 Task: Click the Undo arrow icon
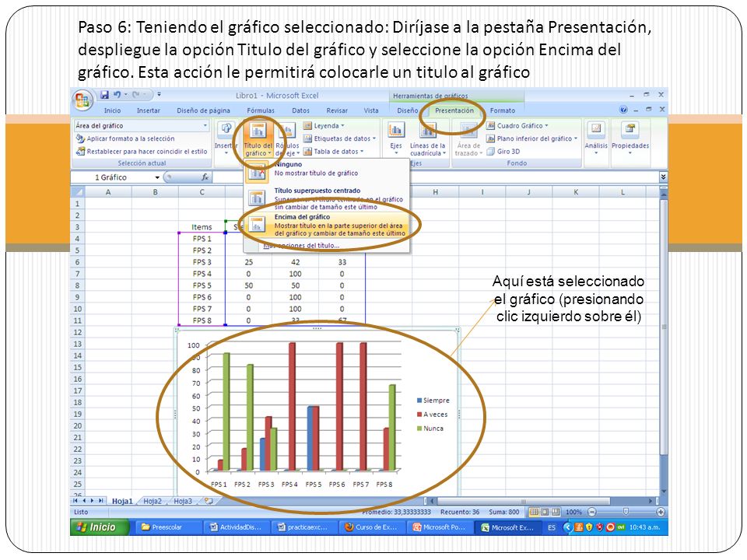click(117, 95)
